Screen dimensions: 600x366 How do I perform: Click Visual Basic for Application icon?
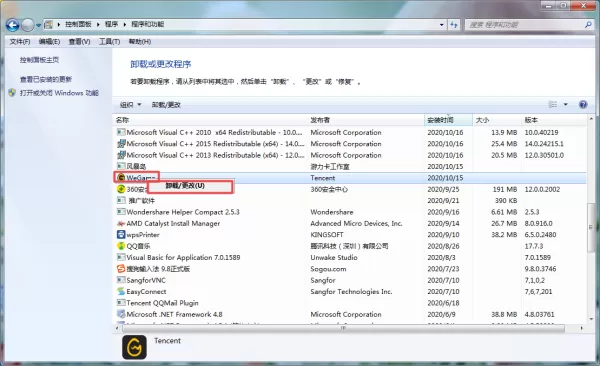(121, 257)
